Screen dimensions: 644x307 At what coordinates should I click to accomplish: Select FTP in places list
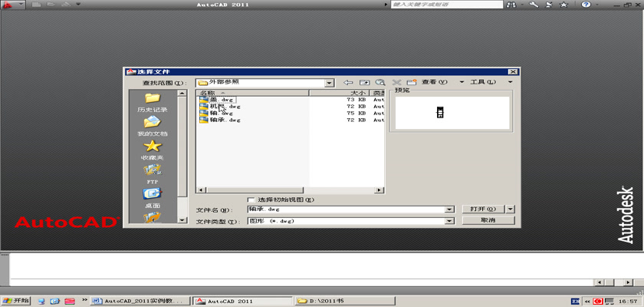[x=153, y=174]
